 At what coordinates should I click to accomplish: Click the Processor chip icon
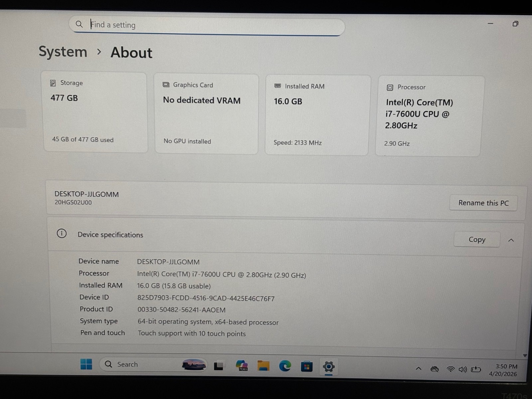tap(390, 87)
